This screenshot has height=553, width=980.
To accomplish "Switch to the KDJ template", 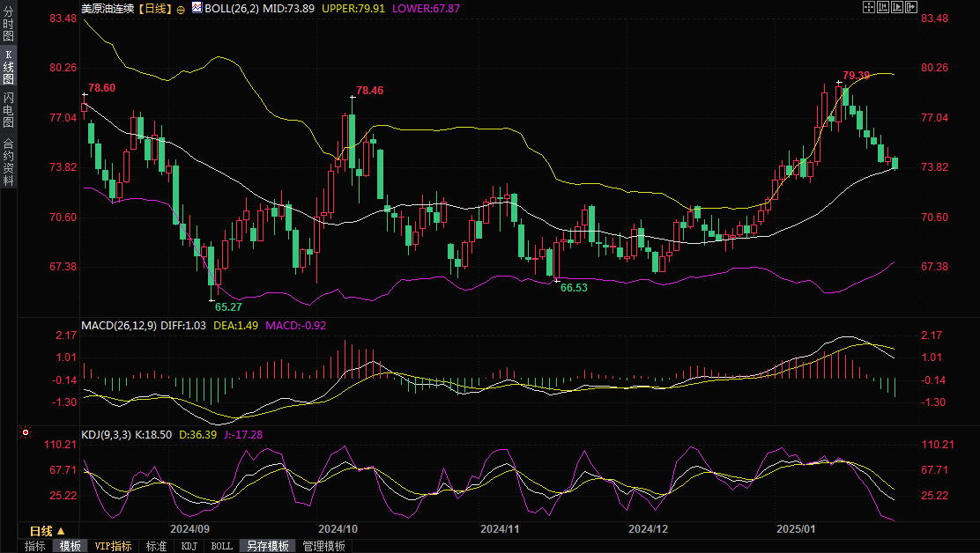I will click(189, 546).
